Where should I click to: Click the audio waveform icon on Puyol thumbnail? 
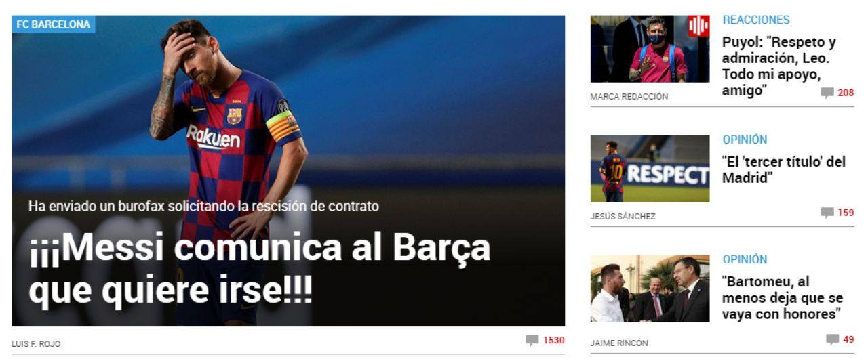click(698, 26)
